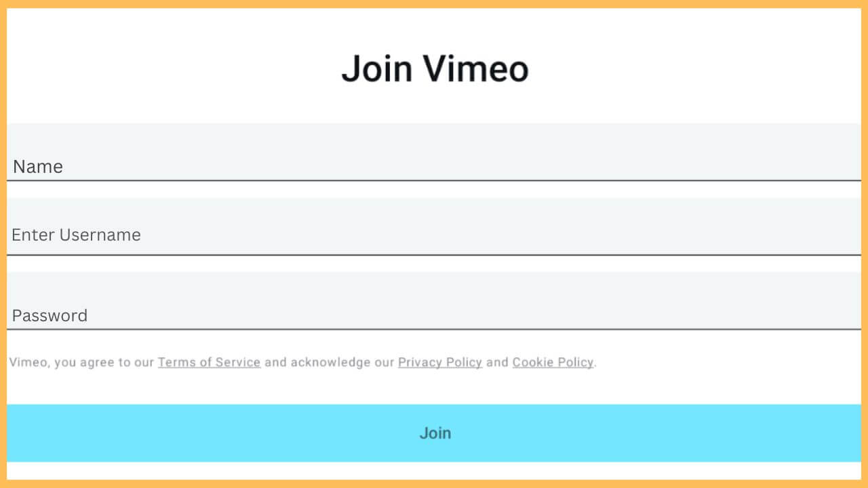
Task: Select the Name field placeholder text
Action: click(37, 166)
